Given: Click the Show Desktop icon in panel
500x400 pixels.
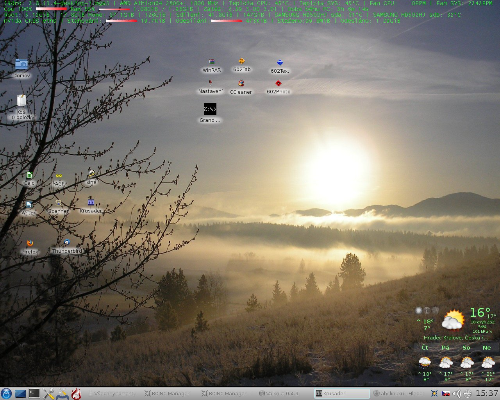Looking at the screenshot, I should coord(20,394).
